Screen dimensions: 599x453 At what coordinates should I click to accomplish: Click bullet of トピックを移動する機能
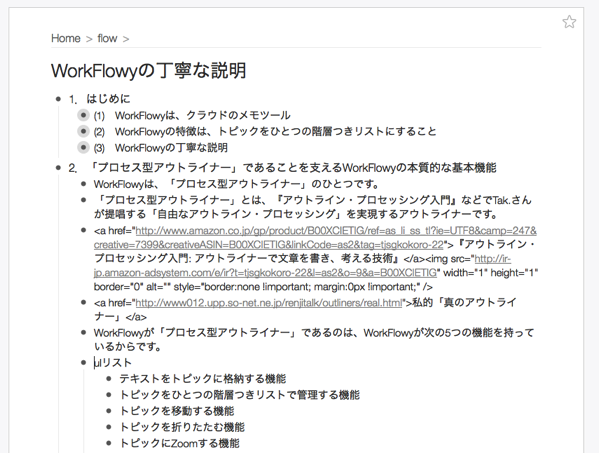pyautogui.click(x=109, y=411)
